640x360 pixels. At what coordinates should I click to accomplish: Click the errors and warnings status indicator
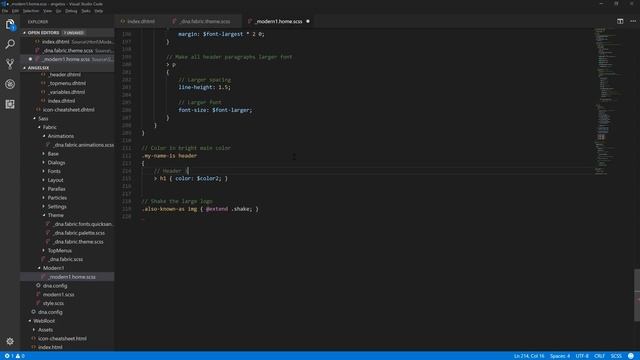14,356
